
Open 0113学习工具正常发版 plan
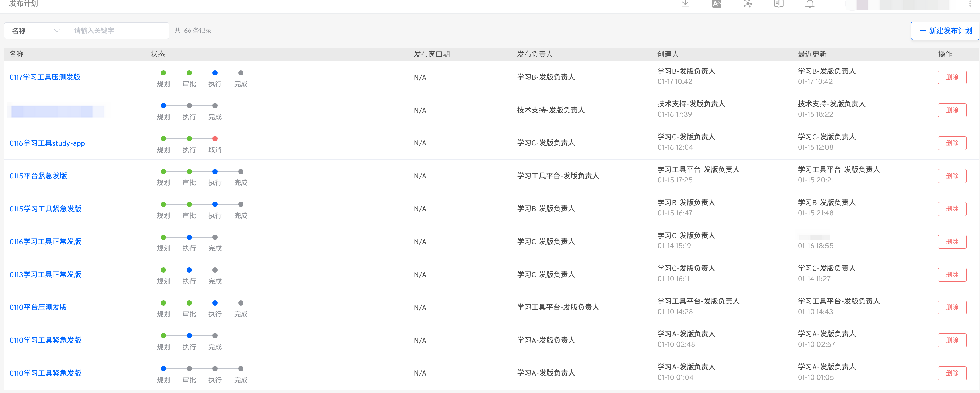pos(45,274)
